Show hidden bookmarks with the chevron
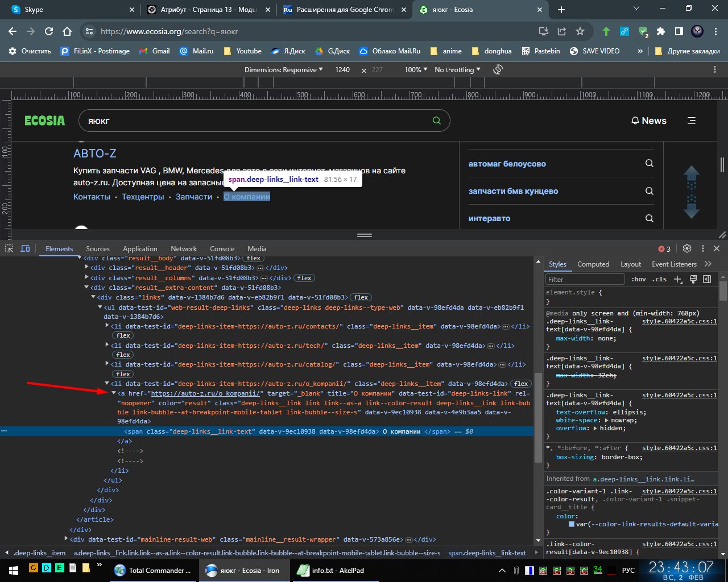Screen dimensions: 728x582 pyautogui.click(x=640, y=51)
